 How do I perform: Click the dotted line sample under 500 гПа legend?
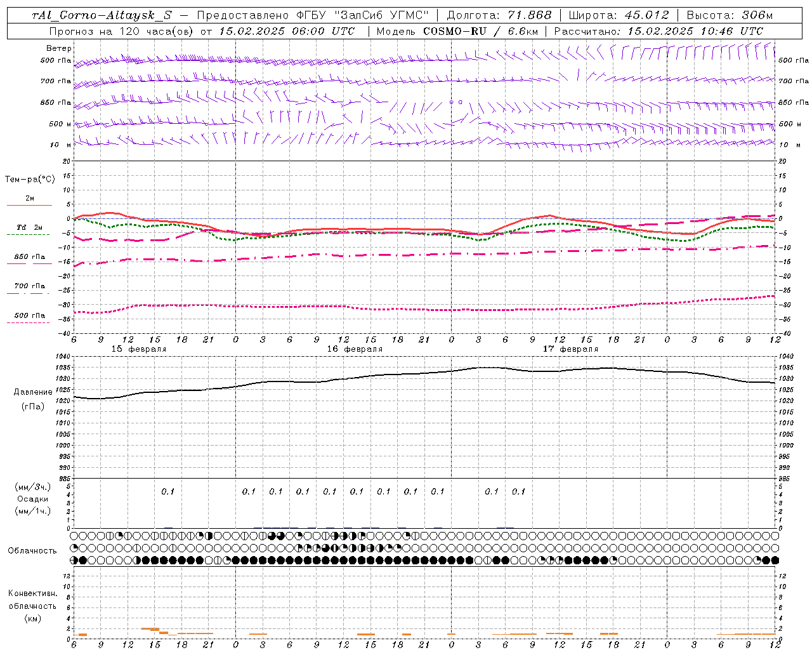coord(29,323)
